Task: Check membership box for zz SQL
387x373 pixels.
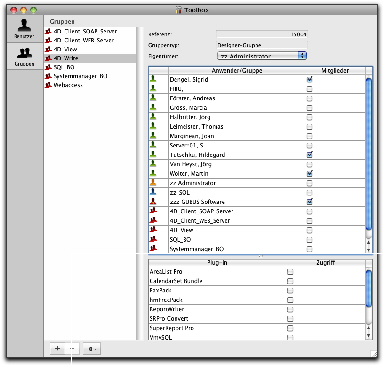Action: 309,192
